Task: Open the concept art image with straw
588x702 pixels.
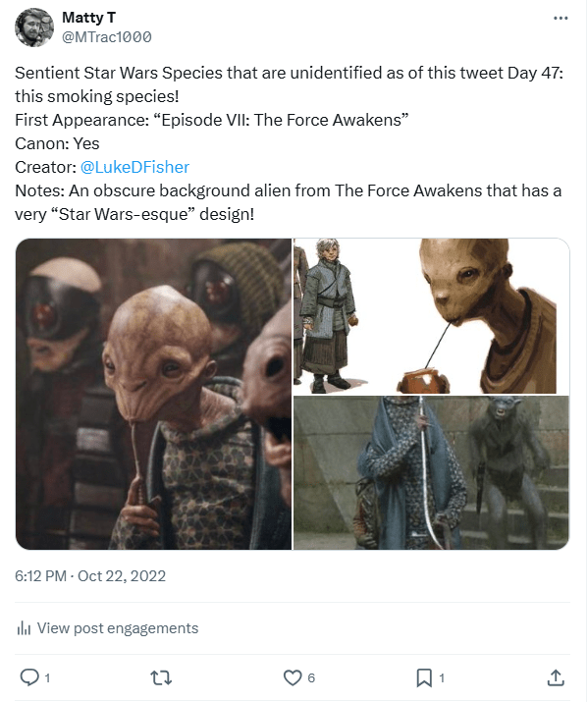Action: click(431, 316)
